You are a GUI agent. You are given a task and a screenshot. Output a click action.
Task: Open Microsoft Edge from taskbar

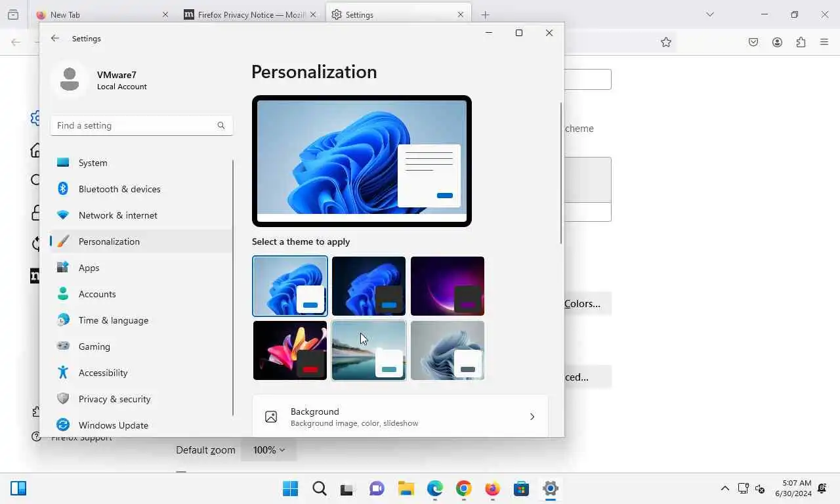point(435,488)
